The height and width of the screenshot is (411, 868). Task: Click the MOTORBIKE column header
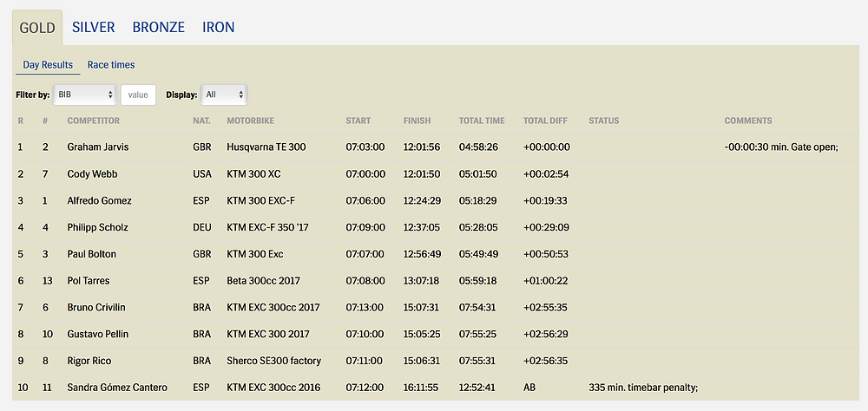point(250,121)
